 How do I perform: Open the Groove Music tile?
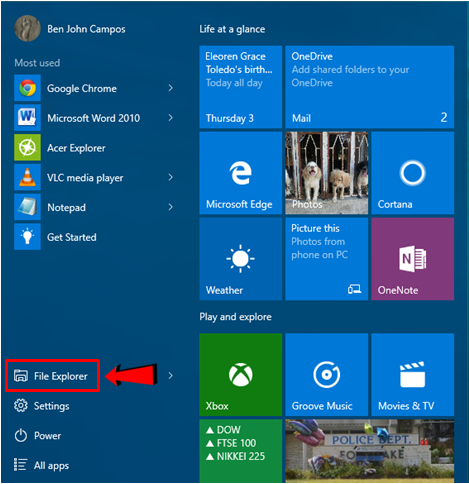[x=327, y=375]
